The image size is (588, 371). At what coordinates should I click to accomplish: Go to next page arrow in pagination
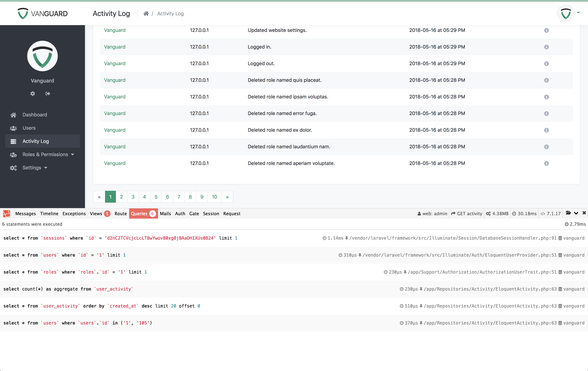227,197
